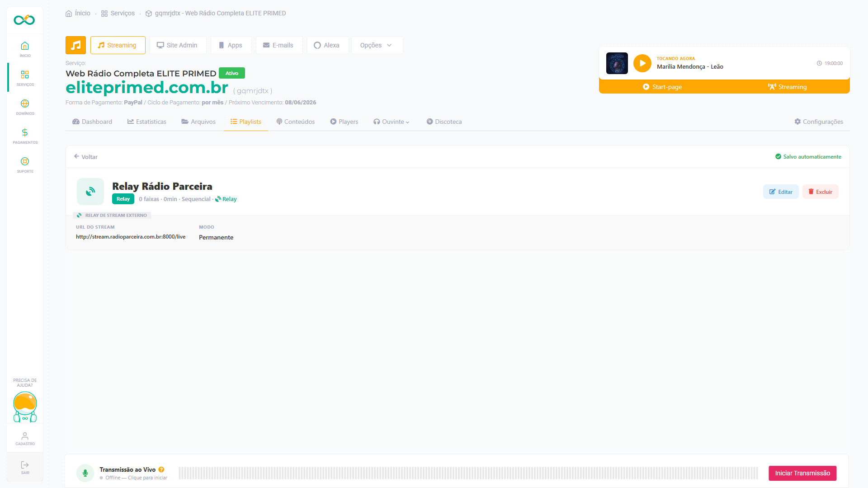Open the Site Admin tab
The height and width of the screenshot is (488, 868).
tap(178, 45)
